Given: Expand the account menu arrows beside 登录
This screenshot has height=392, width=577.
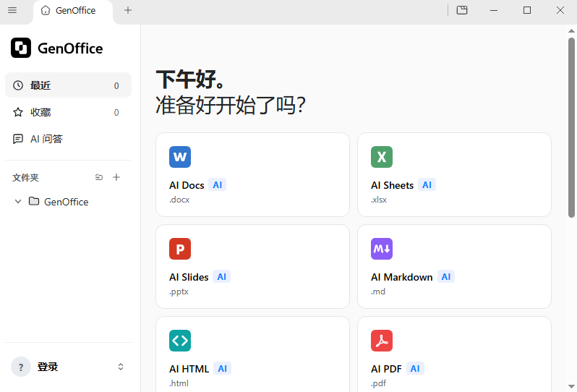Looking at the screenshot, I should [x=120, y=367].
